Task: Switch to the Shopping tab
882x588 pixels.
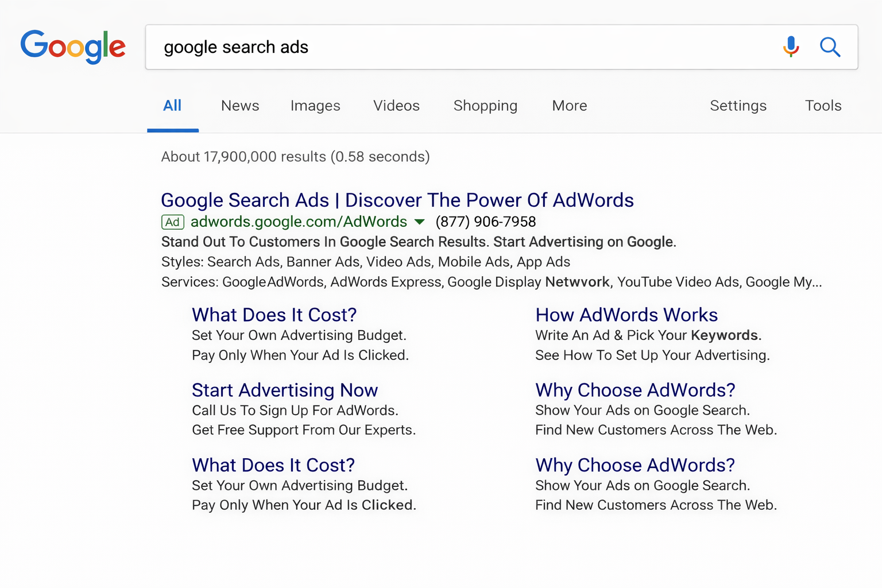Action: [485, 106]
